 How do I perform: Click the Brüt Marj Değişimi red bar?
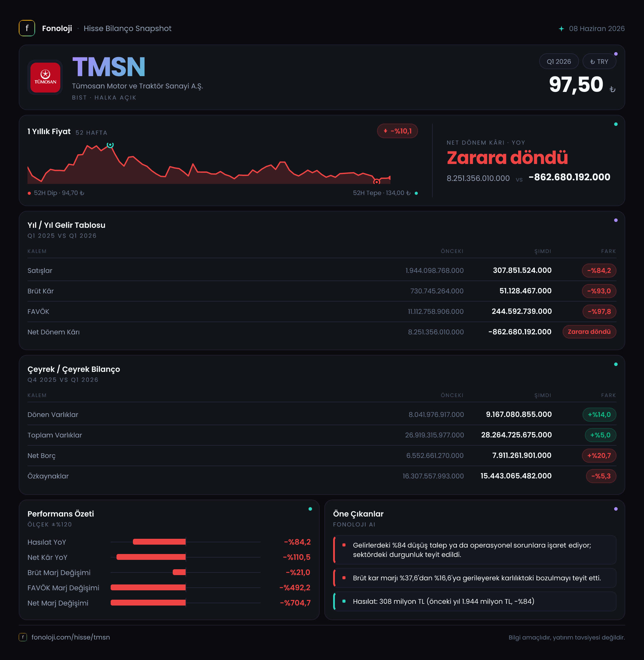click(x=179, y=572)
